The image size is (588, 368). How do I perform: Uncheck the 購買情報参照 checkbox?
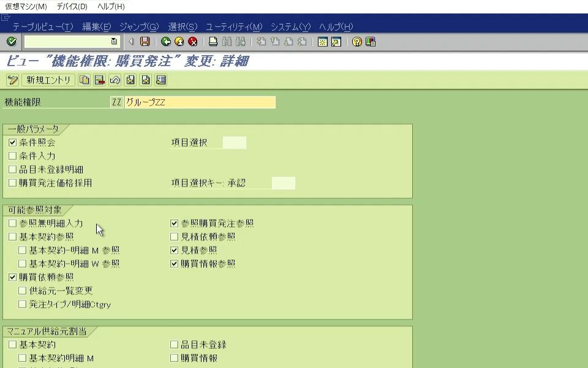pyautogui.click(x=174, y=264)
